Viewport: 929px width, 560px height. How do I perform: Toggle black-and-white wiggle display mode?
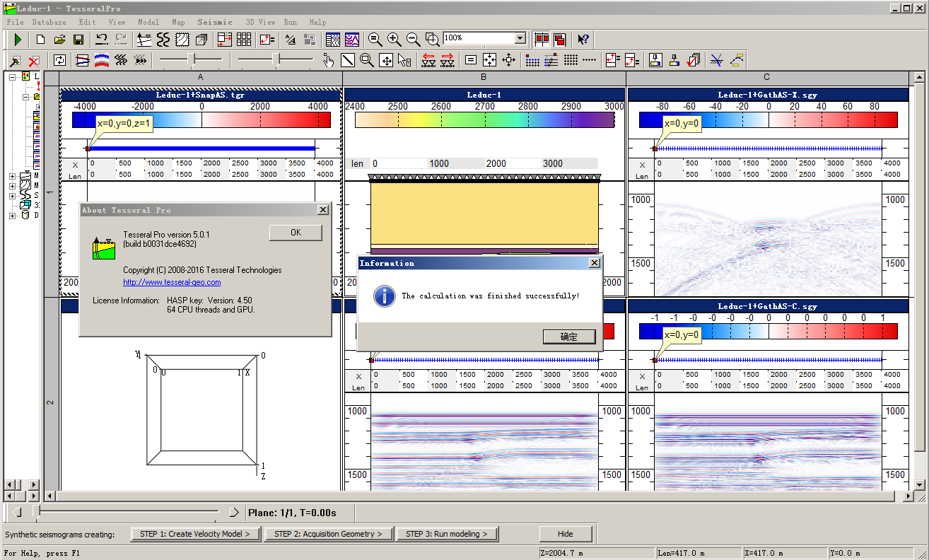coord(332,40)
